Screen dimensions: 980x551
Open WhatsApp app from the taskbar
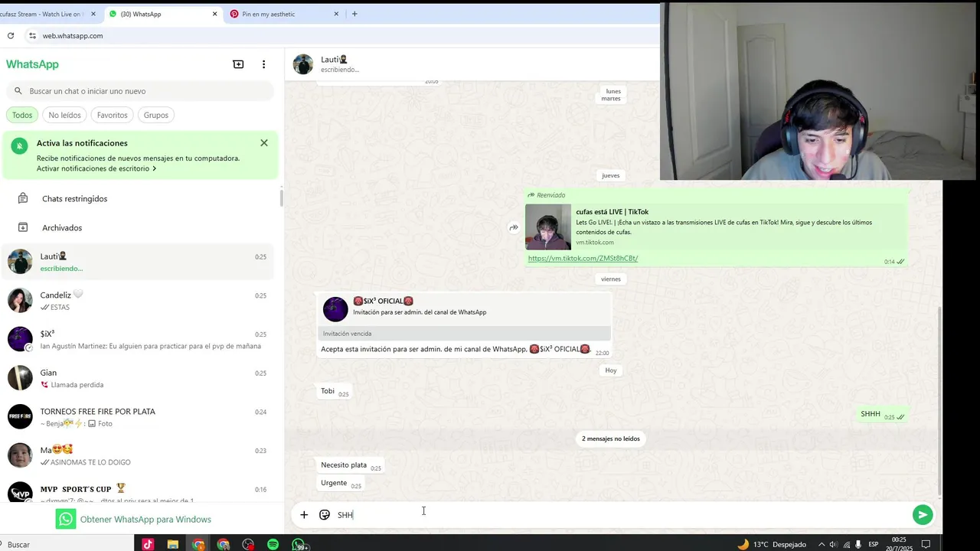point(299,544)
